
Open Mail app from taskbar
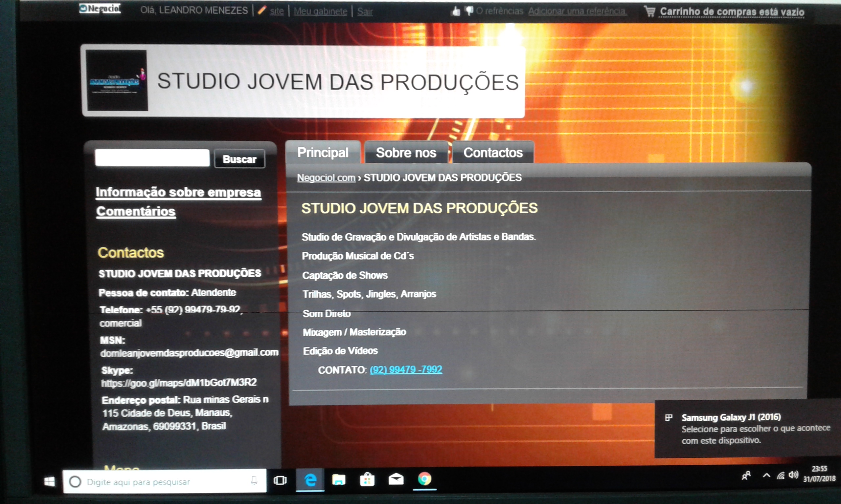tap(396, 479)
